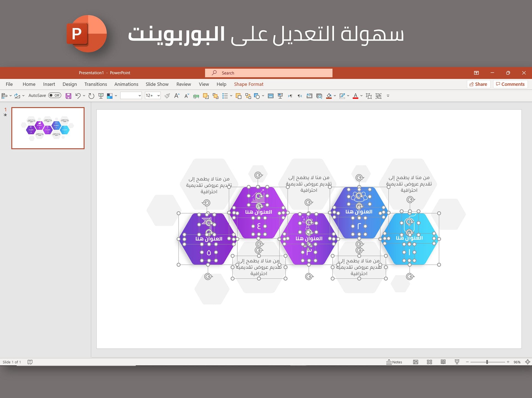Start slideshow from beginning toolbar icon
This screenshot has width=532, height=398.
pos(101,96)
